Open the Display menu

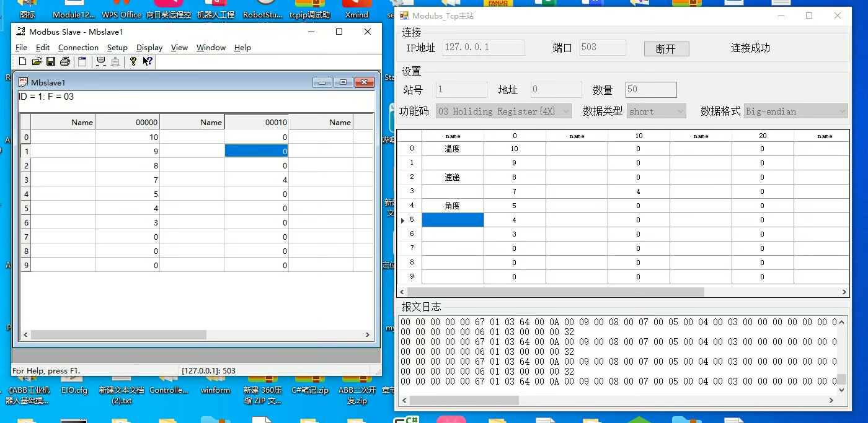tap(149, 48)
